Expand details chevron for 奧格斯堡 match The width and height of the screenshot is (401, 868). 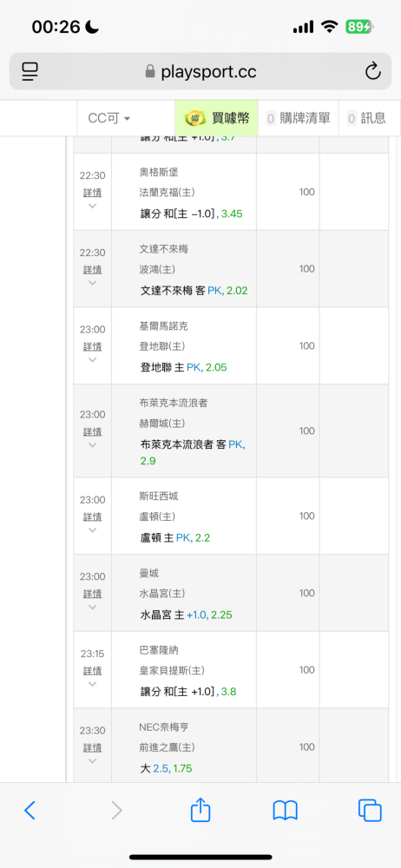point(93,206)
